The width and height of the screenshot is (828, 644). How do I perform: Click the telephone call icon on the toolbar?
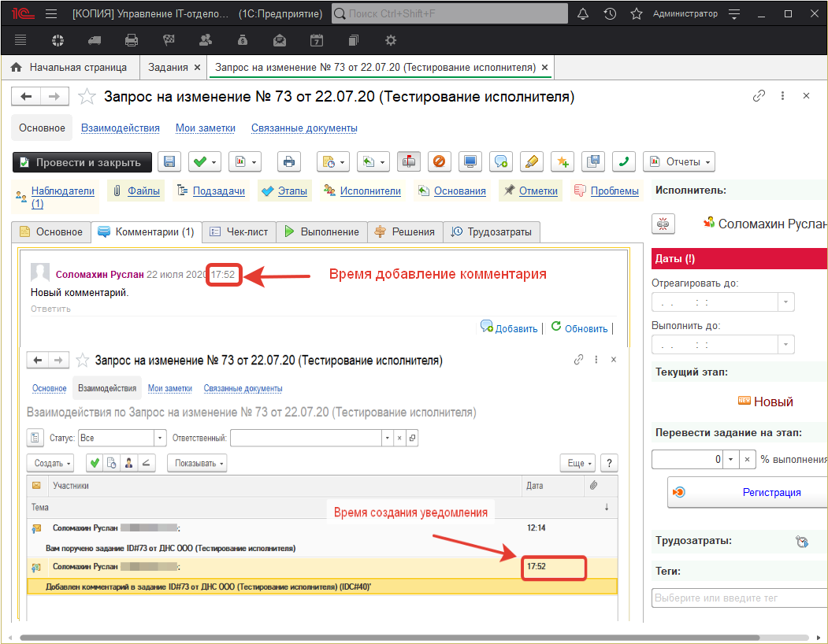pyautogui.click(x=624, y=161)
